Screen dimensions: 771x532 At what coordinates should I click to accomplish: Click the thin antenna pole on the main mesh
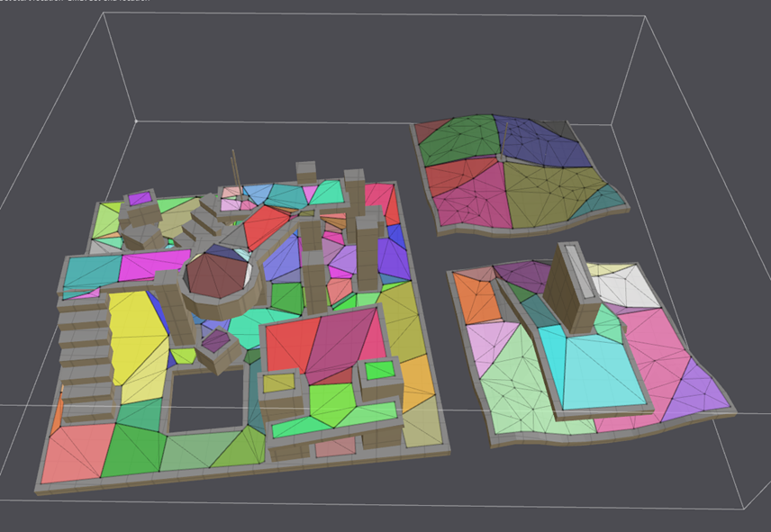[234, 169]
